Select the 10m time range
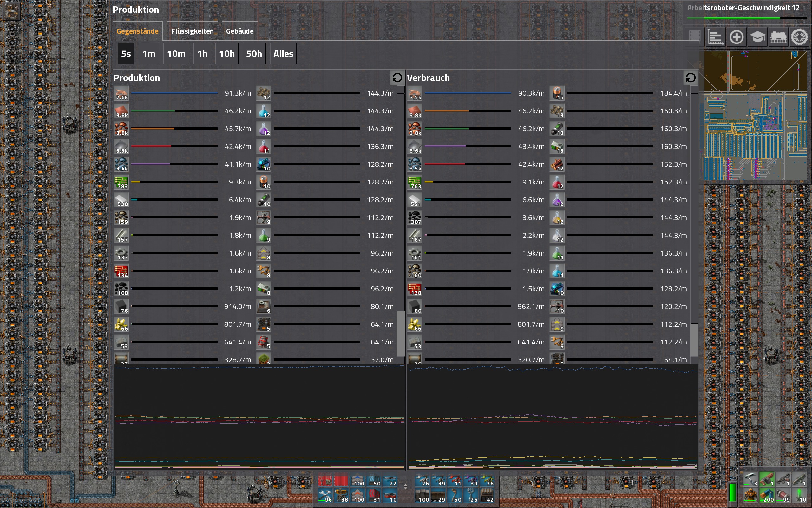Image resolution: width=812 pixels, height=508 pixels. tap(176, 54)
